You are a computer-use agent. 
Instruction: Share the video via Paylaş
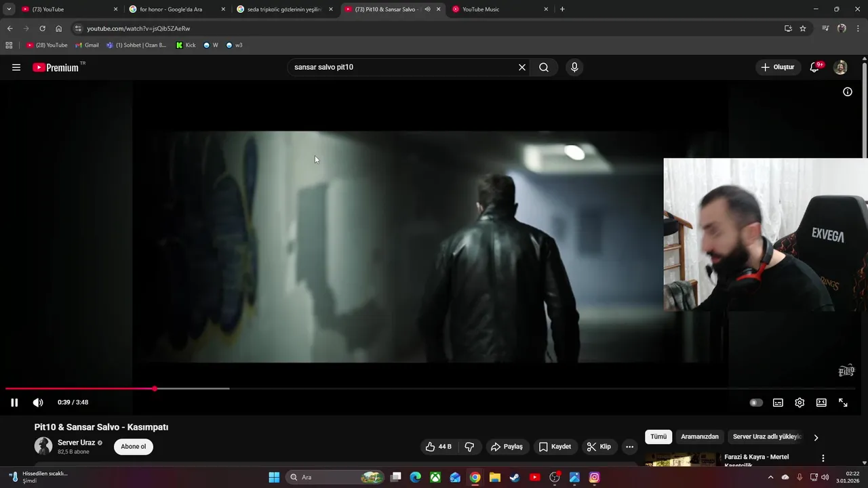coord(507,447)
